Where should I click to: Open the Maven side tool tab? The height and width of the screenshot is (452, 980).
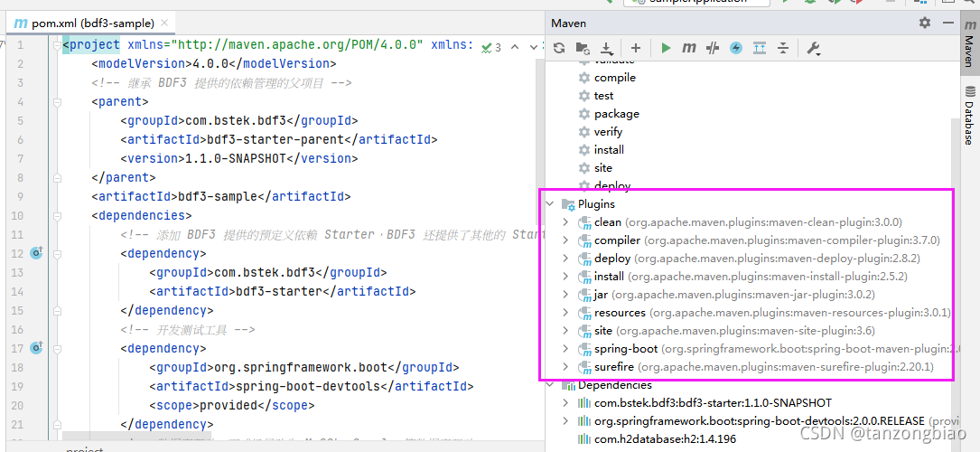tap(969, 43)
